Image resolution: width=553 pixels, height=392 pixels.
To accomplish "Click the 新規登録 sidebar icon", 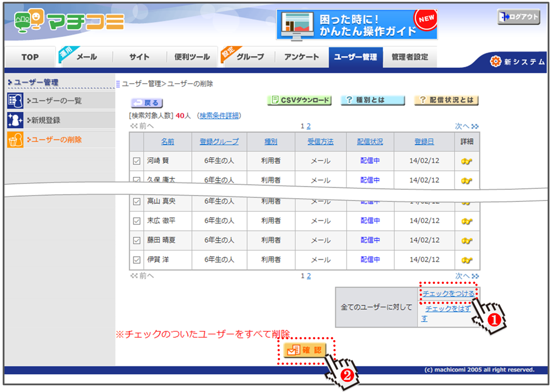I will (15, 120).
